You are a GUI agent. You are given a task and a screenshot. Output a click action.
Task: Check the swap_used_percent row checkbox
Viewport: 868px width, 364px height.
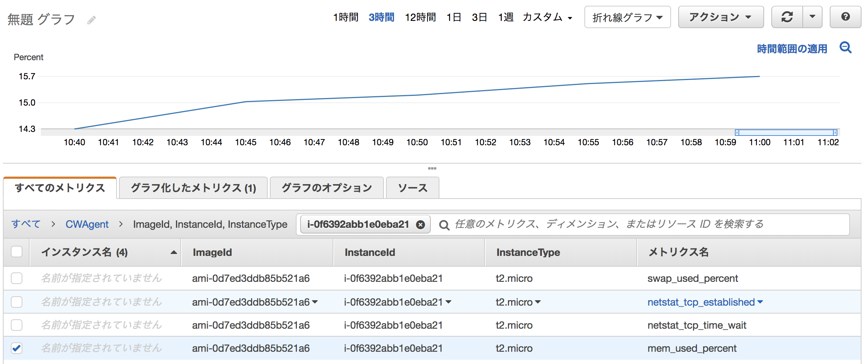17,278
